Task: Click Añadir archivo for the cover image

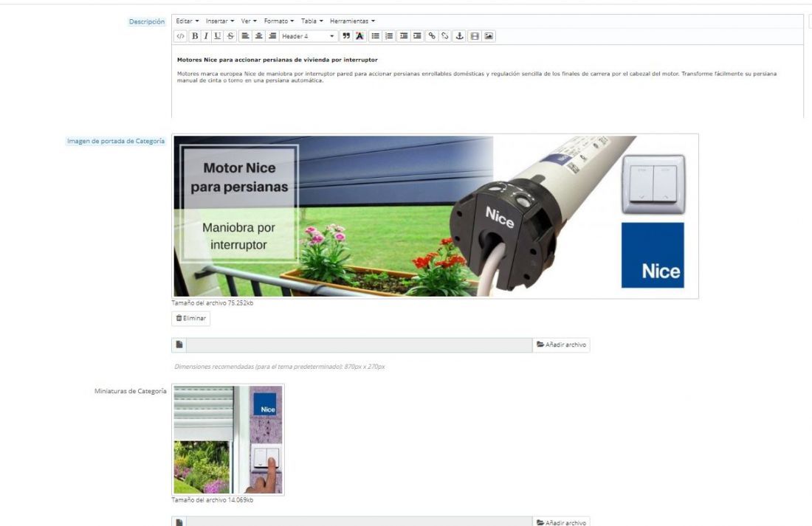Action: coord(561,345)
